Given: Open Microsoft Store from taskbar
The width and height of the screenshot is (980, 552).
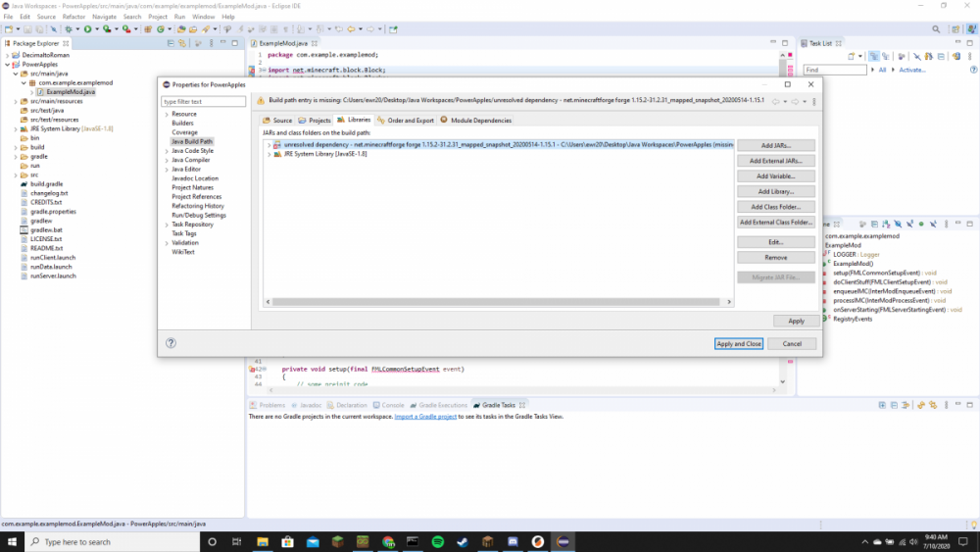Looking at the screenshot, I should coord(287,541).
